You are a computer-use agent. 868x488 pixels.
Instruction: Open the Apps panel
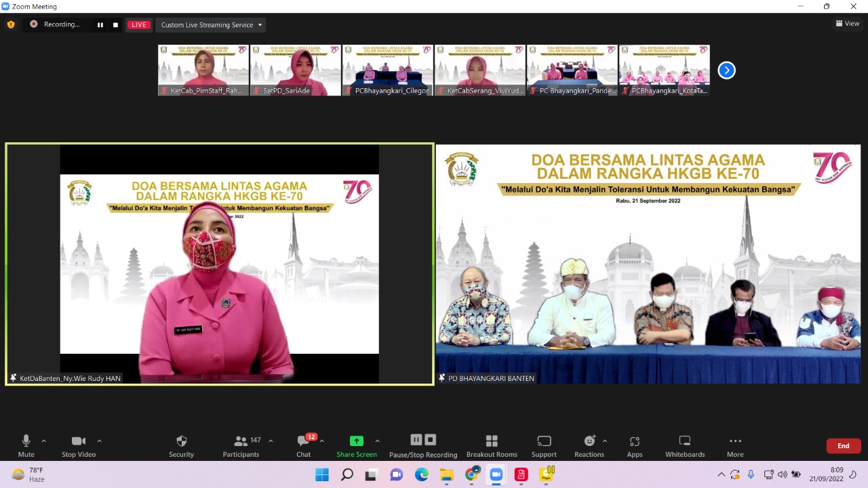[634, 445]
